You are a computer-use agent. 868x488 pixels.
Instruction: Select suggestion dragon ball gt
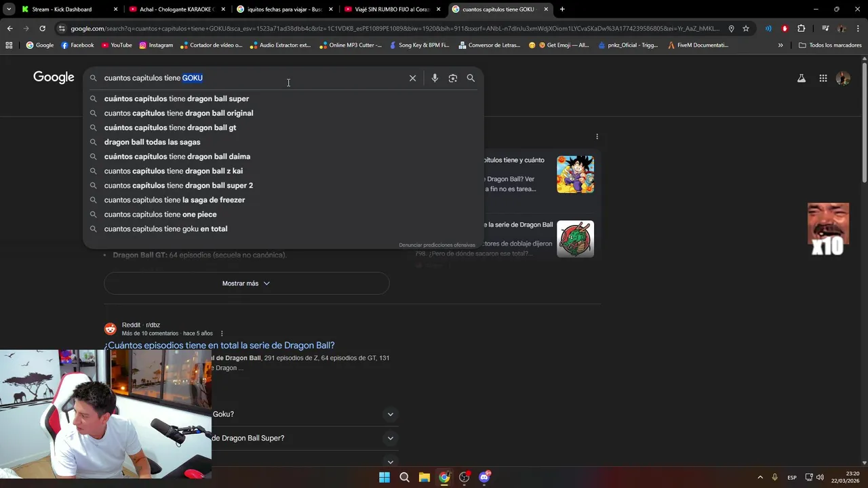[x=283, y=127]
